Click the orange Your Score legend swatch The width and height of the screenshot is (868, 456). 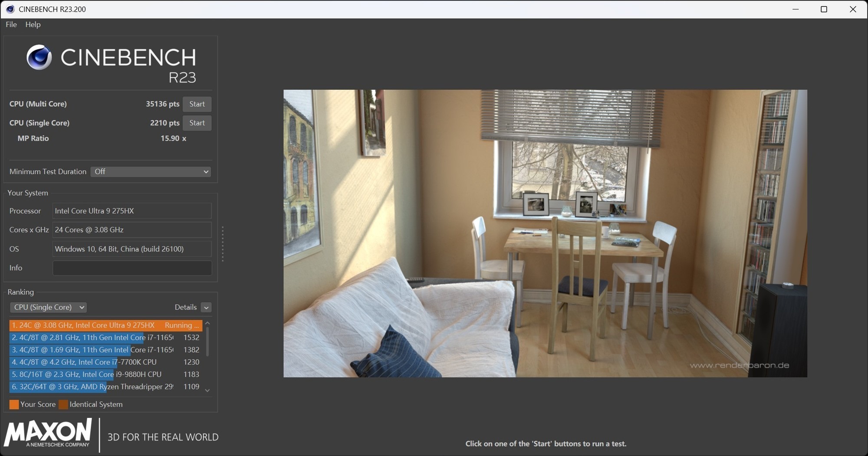point(14,404)
